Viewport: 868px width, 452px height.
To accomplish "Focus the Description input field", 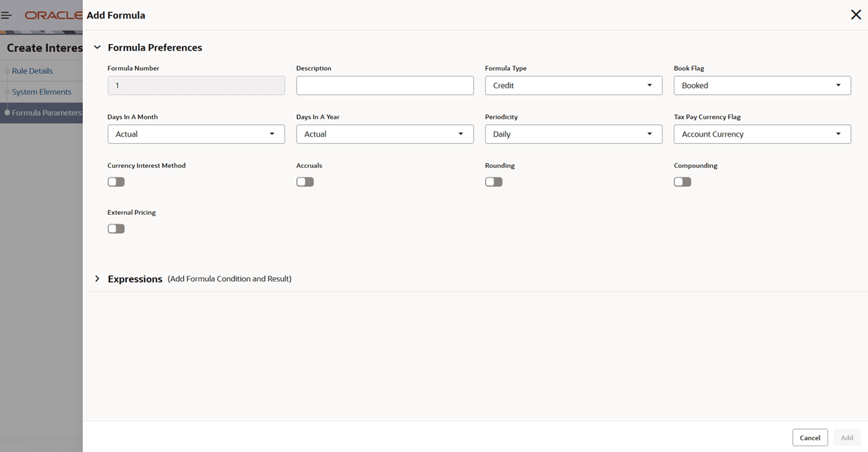I will [x=385, y=85].
